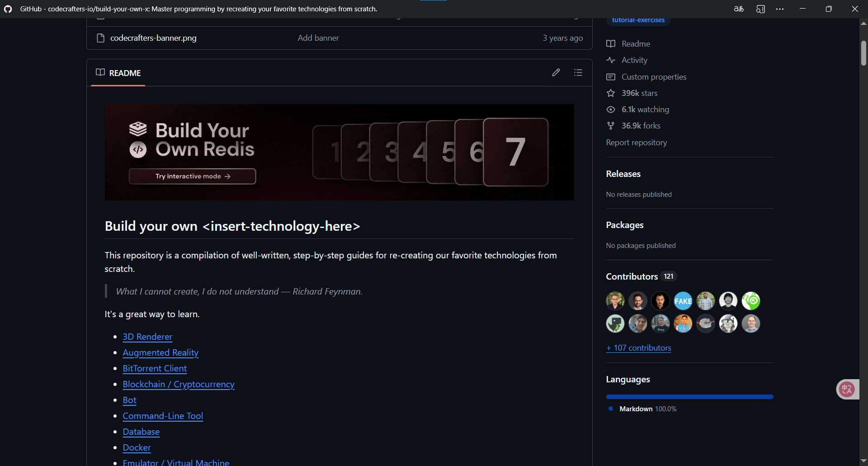The width and height of the screenshot is (868, 466).
Task: Click the codecrafters-banner.png file icon
Action: tap(101, 38)
